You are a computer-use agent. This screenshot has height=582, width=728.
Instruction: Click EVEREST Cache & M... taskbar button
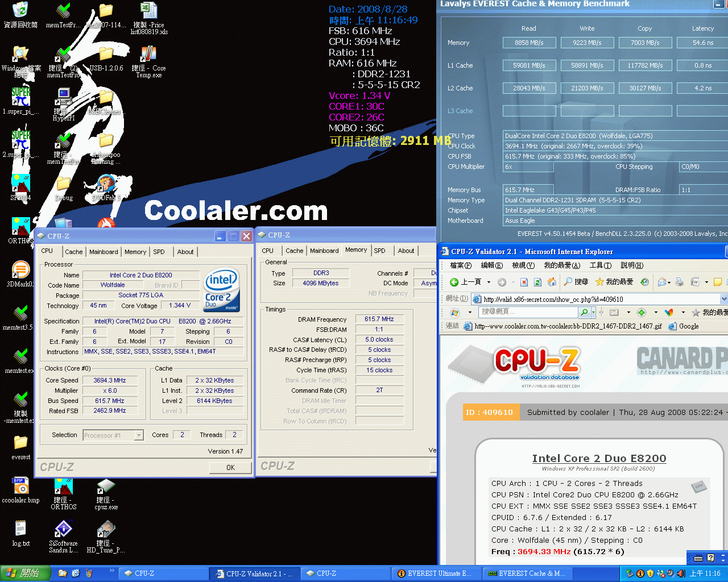[527, 573]
